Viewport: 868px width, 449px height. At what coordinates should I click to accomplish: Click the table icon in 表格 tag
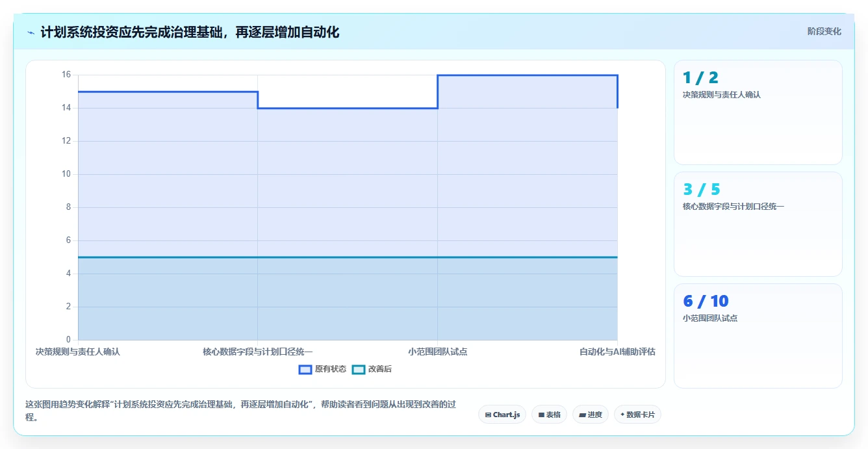point(541,415)
